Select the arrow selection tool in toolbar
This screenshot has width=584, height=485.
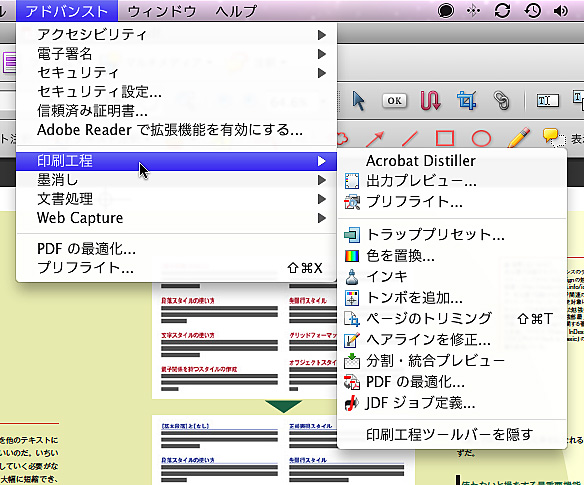click(x=358, y=101)
